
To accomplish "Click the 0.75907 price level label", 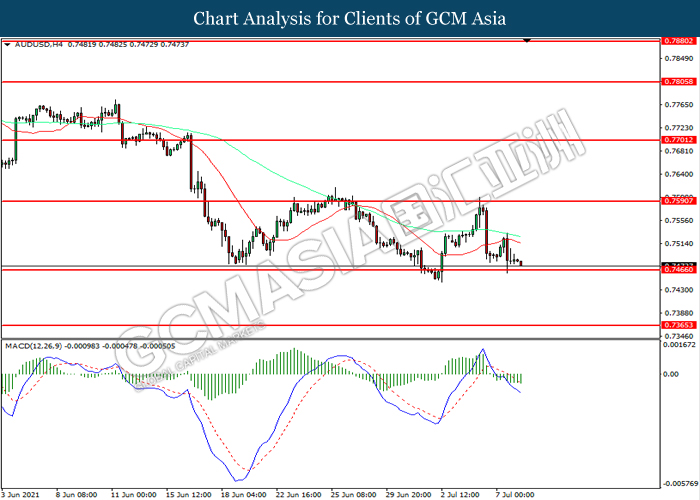I will click(x=679, y=201).
